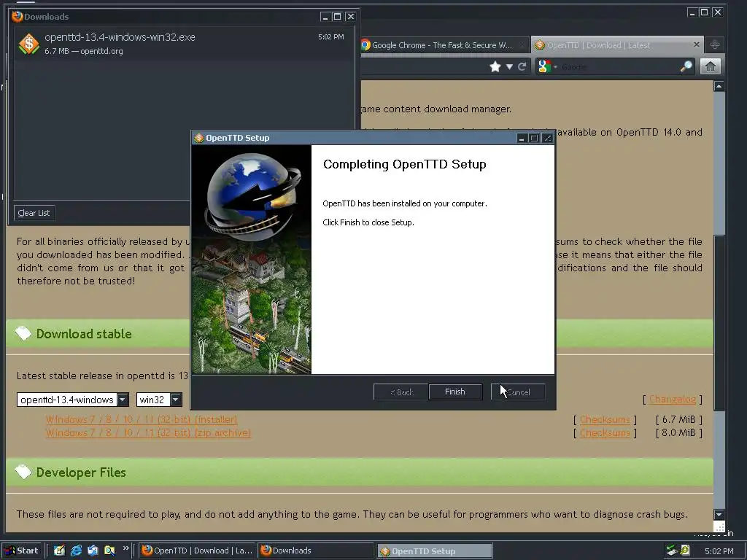747x560 pixels.
Task: Close the Google Chrome tab
Action: tap(522, 45)
